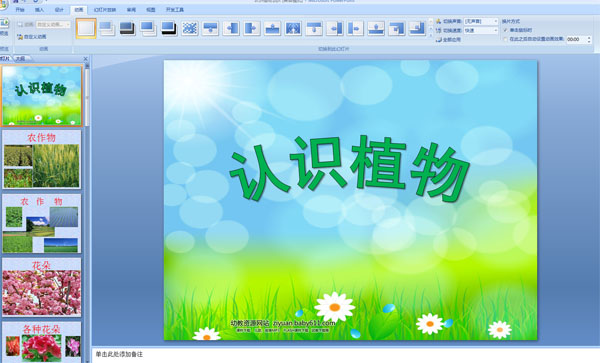Switch to the Insert (插入) ribbon tab
This screenshot has width=600, height=363.
39,10
